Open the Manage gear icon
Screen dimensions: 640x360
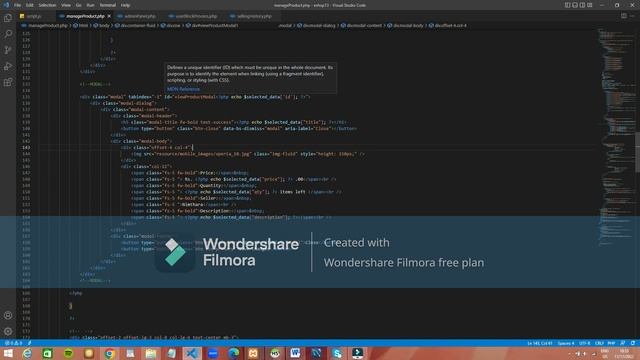point(8,331)
